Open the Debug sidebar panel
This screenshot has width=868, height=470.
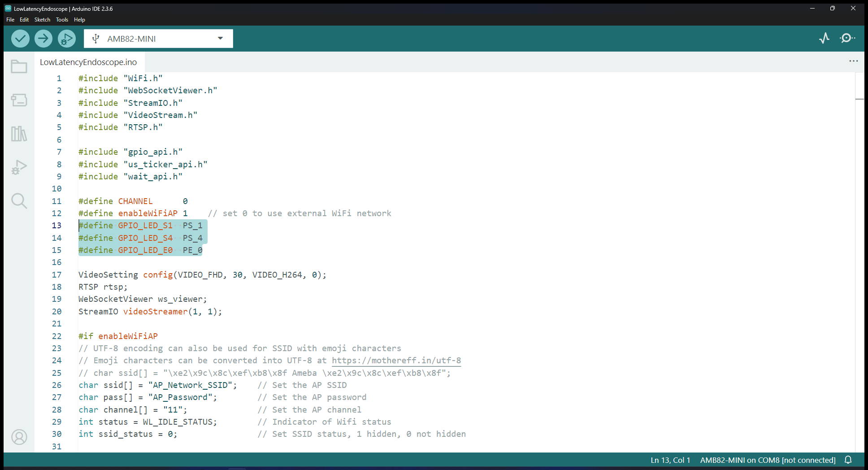point(19,167)
